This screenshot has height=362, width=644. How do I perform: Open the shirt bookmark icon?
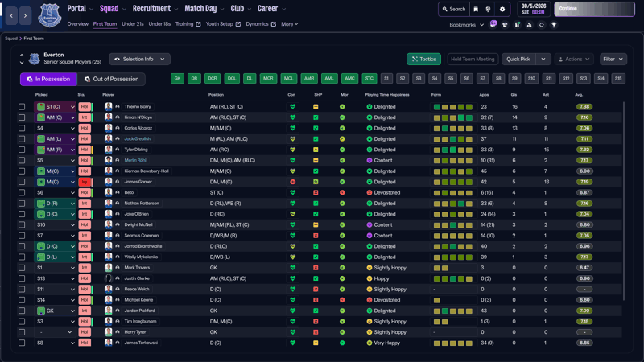tap(505, 25)
